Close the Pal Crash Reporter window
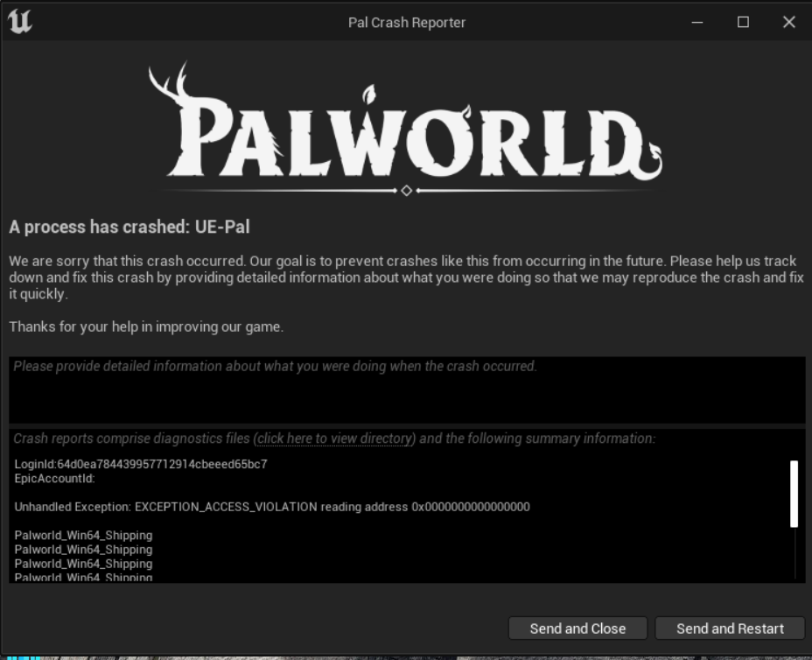Screen dimensions: 812x660 788,23
